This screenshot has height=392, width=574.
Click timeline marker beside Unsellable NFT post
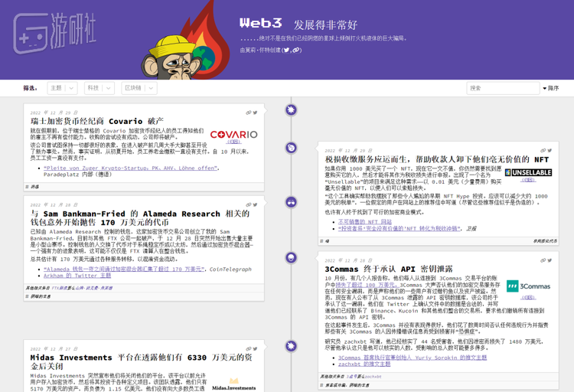[291, 148]
